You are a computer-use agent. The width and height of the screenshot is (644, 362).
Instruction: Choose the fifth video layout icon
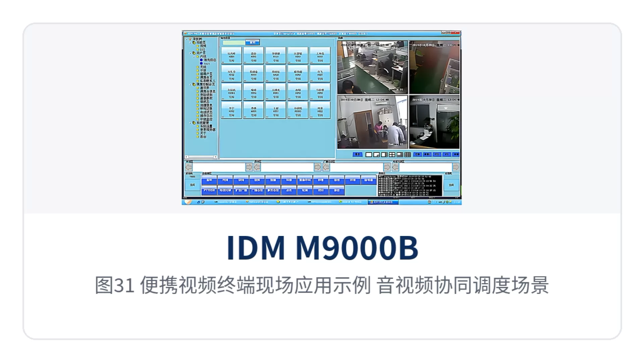click(x=400, y=155)
